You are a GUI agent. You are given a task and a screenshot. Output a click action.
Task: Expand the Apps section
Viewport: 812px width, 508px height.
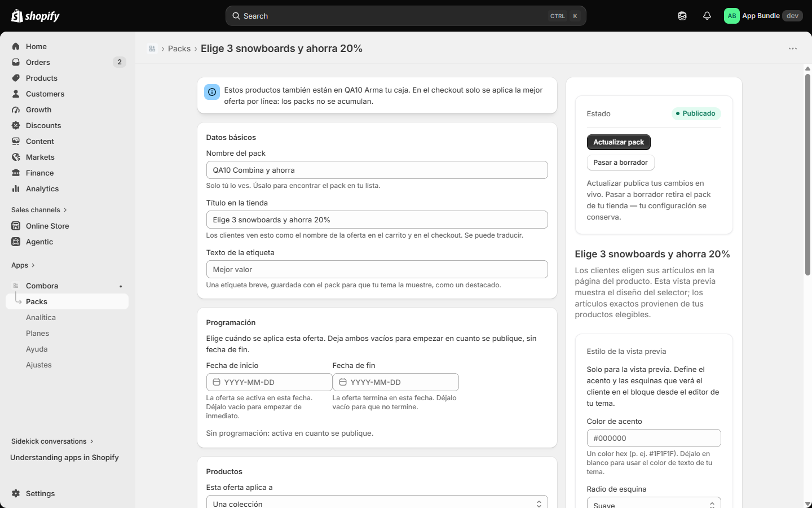tap(23, 265)
